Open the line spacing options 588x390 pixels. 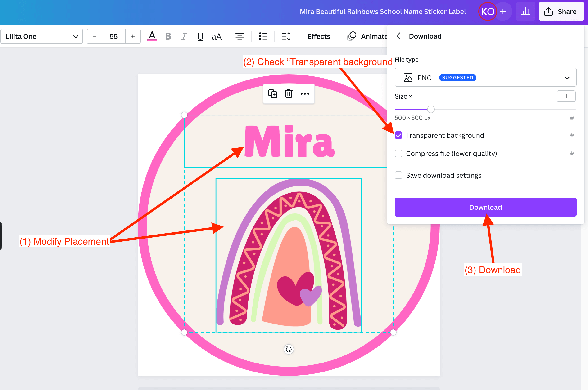coord(286,36)
